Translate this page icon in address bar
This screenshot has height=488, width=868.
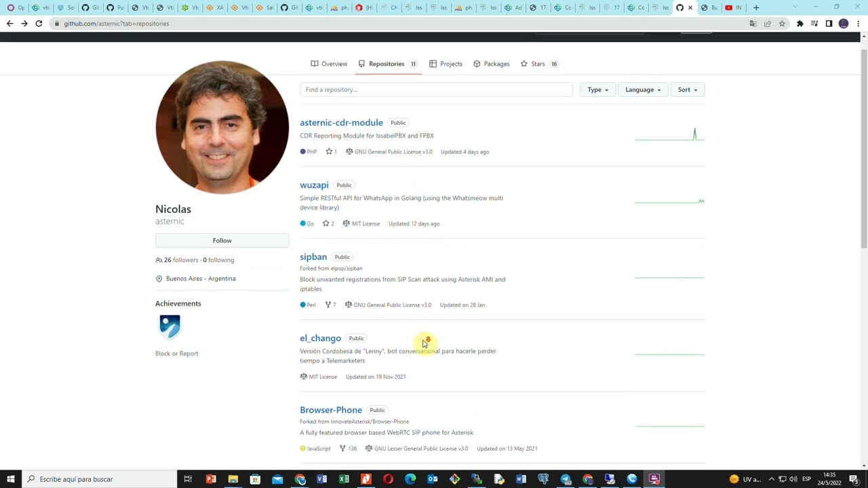753,24
